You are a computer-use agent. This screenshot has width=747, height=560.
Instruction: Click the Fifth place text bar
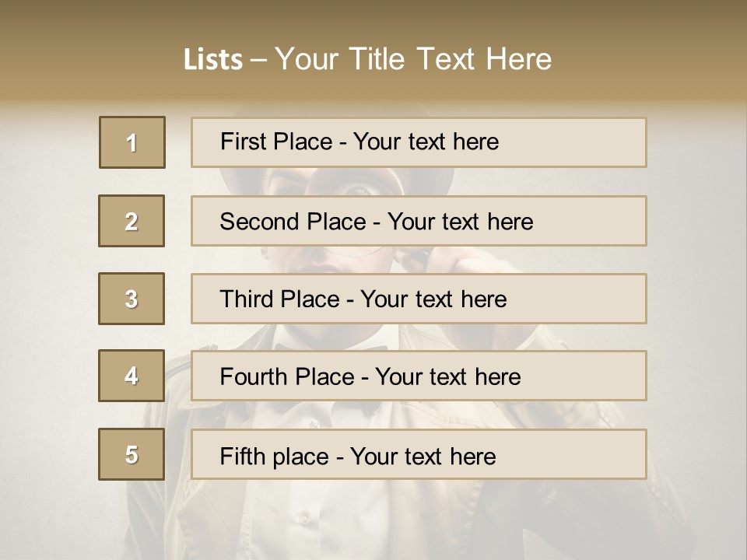click(x=419, y=455)
